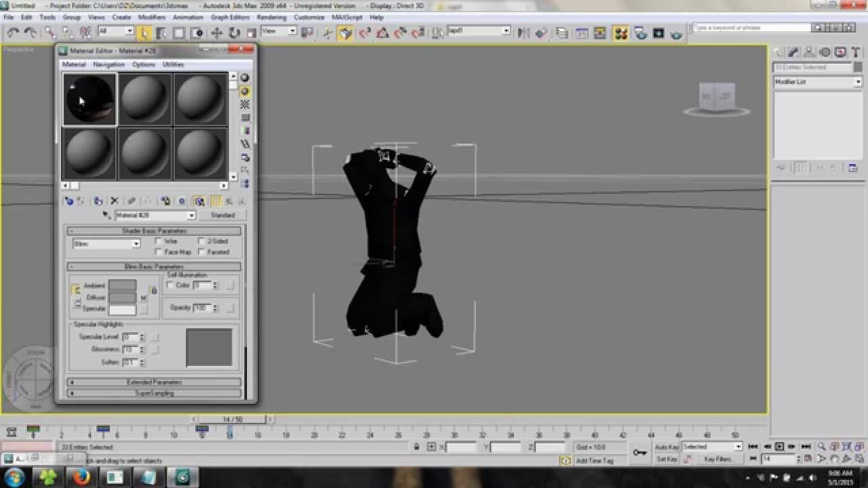
Task: Click the Undo icon in main toolbar
Action: click(14, 33)
